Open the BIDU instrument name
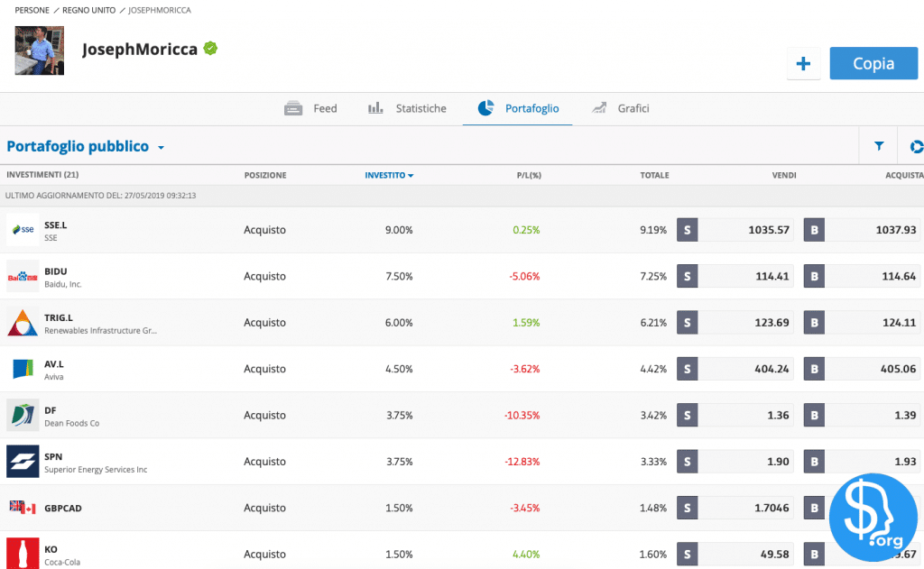Image resolution: width=924 pixels, height=569 pixels. (x=56, y=271)
